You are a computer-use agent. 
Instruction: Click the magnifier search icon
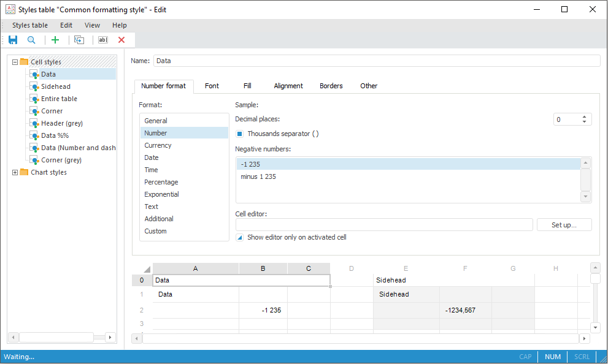coord(31,40)
